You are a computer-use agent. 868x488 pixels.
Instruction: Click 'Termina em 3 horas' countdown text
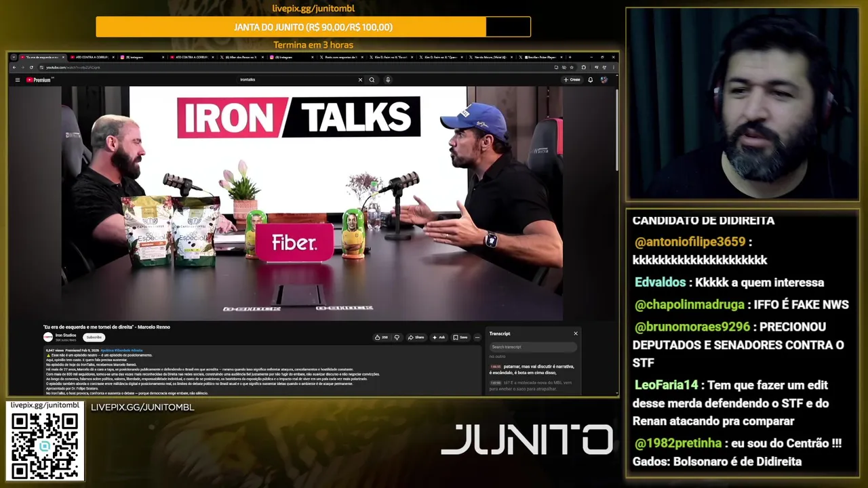click(313, 45)
